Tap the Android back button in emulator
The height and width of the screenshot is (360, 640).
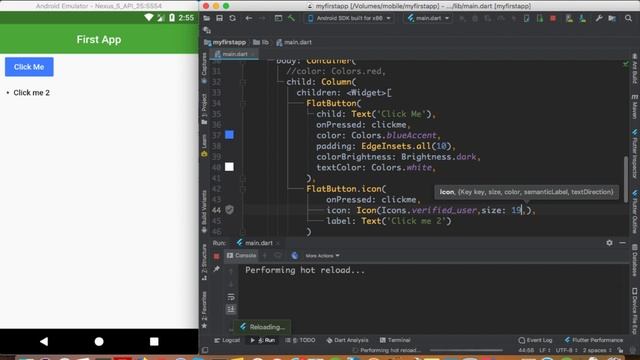click(44, 341)
